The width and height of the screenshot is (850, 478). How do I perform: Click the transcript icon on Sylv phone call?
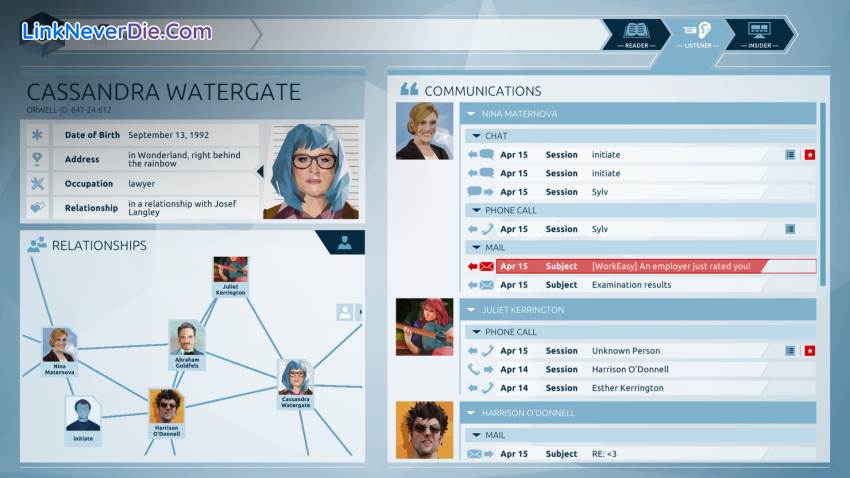coord(790,229)
